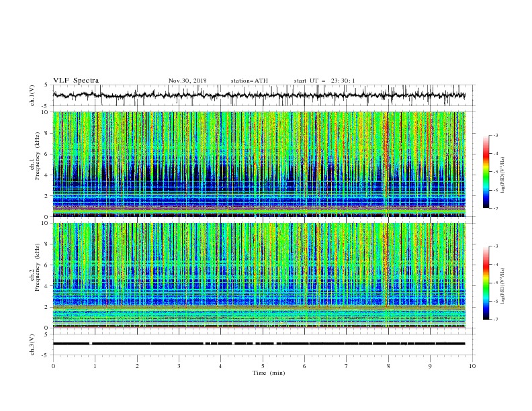The image size is (532, 411).
Task: Click the lower colorbar "-4" tick label
Action: click(x=496, y=265)
